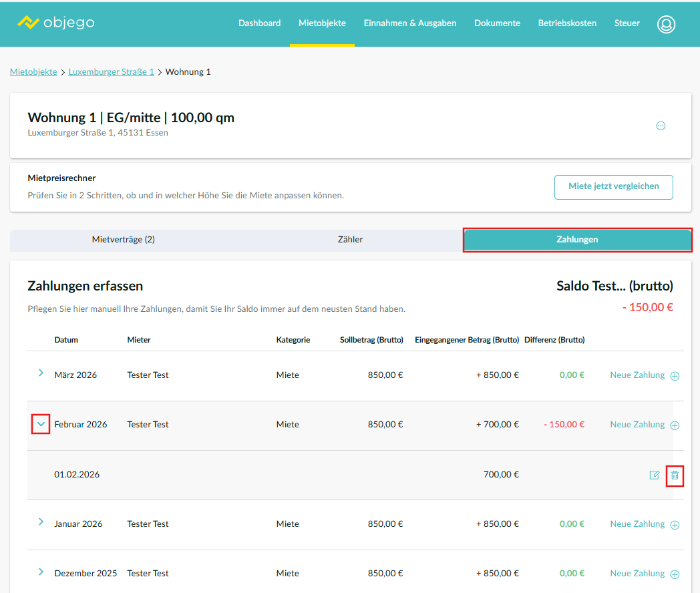Click the objego logo
The width and height of the screenshot is (700, 593).
click(56, 23)
